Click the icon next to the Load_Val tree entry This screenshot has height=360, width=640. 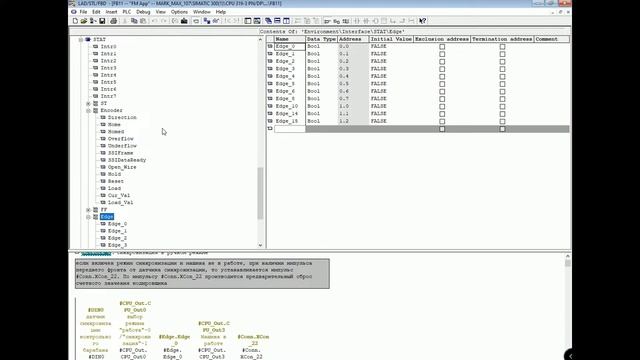[x=103, y=202]
